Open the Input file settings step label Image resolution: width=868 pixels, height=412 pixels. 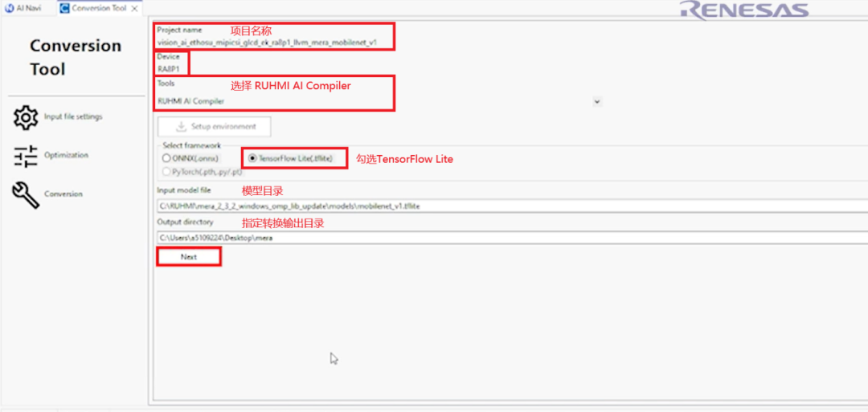73,117
